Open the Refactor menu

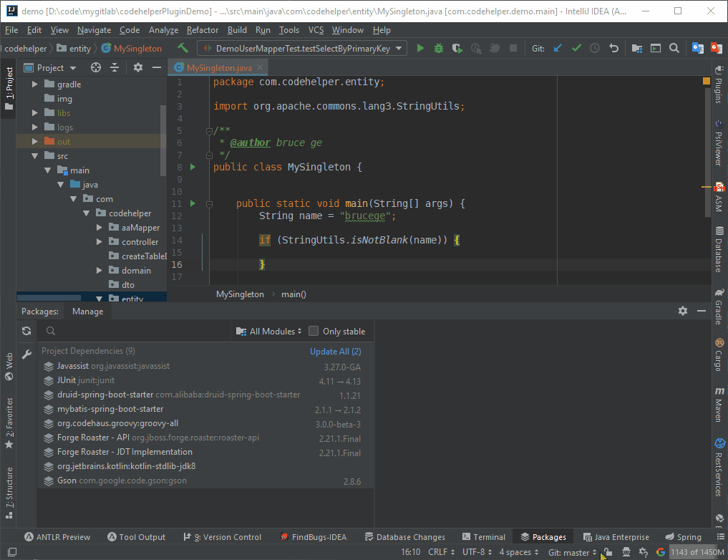coord(203,29)
